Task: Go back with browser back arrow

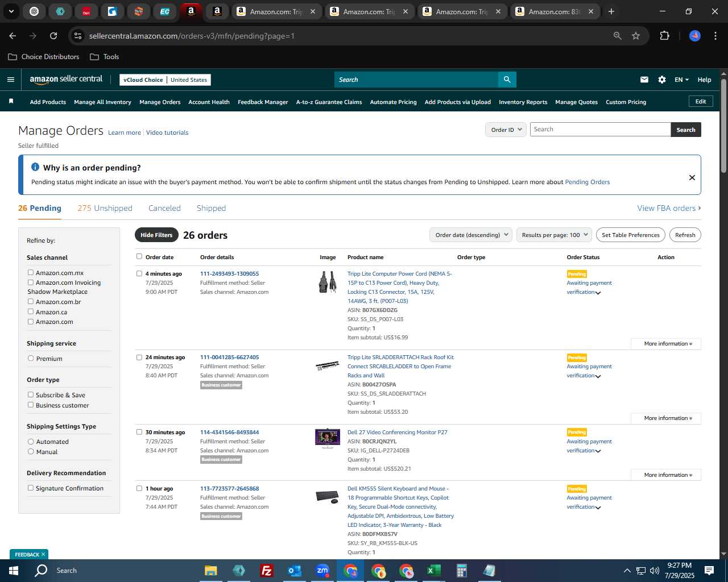Action: click(x=13, y=36)
